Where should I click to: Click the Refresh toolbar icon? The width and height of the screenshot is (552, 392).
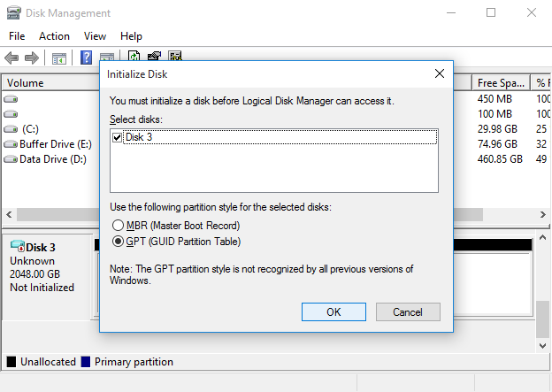tap(134, 58)
